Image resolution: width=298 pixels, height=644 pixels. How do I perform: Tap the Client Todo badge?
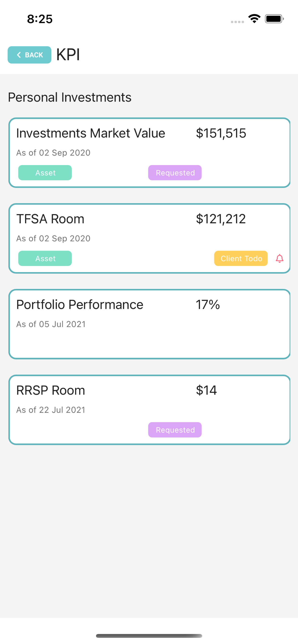[x=241, y=258]
